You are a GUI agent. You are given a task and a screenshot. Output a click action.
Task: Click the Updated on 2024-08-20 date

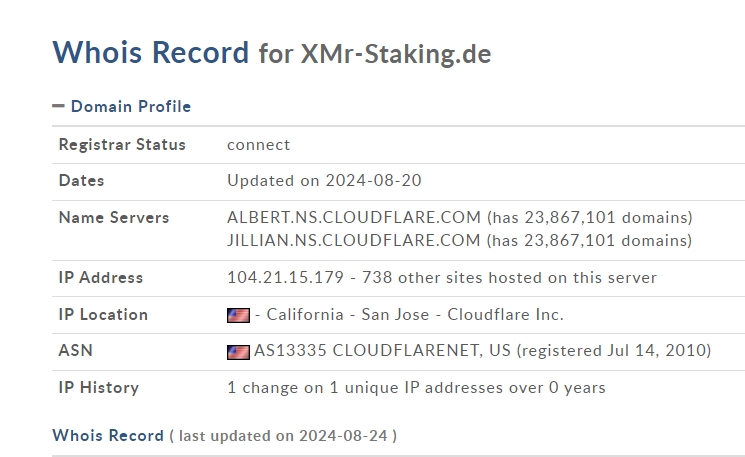tap(324, 181)
